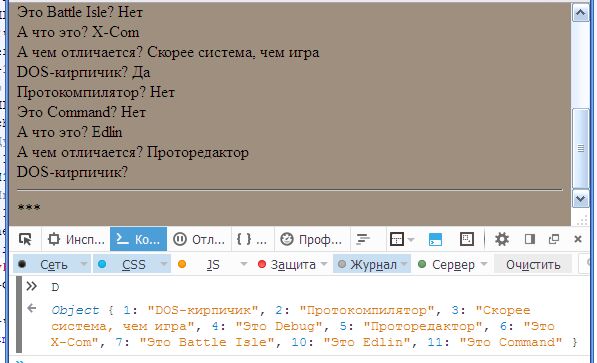Click the last 'DOS-кирпичик?' prompt line
Viewport: 597px width, 363px height.
[72, 172]
